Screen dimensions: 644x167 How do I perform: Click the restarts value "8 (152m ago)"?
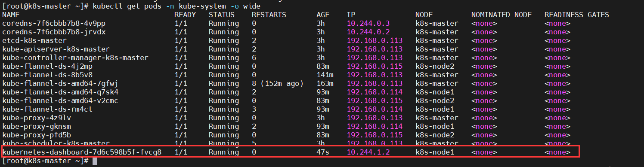(278, 83)
